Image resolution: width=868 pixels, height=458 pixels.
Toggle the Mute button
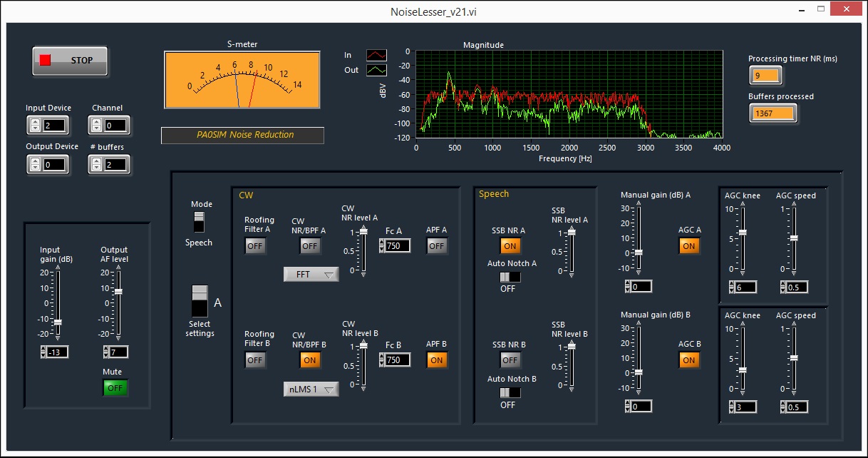[x=115, y=387]
